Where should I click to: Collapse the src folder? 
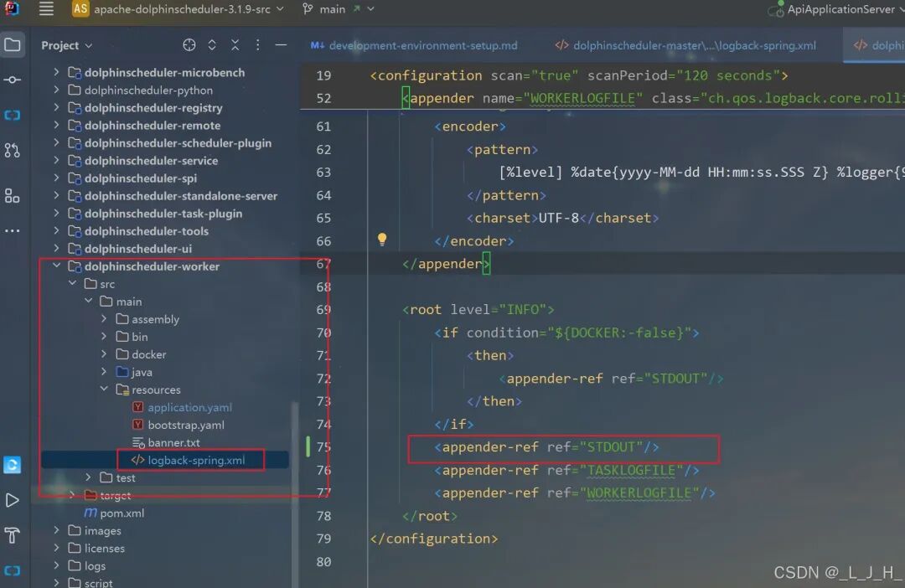pos(72,284)
